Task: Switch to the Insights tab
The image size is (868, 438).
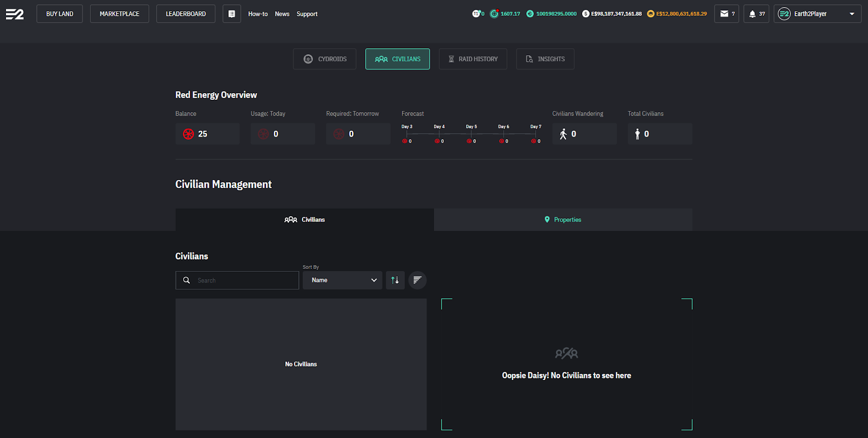Action: (x=545, y=59)
